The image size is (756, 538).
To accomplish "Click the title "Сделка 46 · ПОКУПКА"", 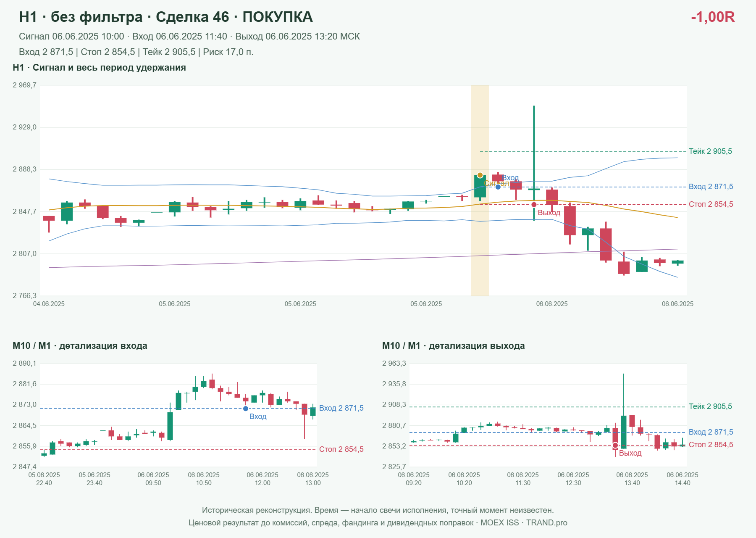I will coord(234,17).
